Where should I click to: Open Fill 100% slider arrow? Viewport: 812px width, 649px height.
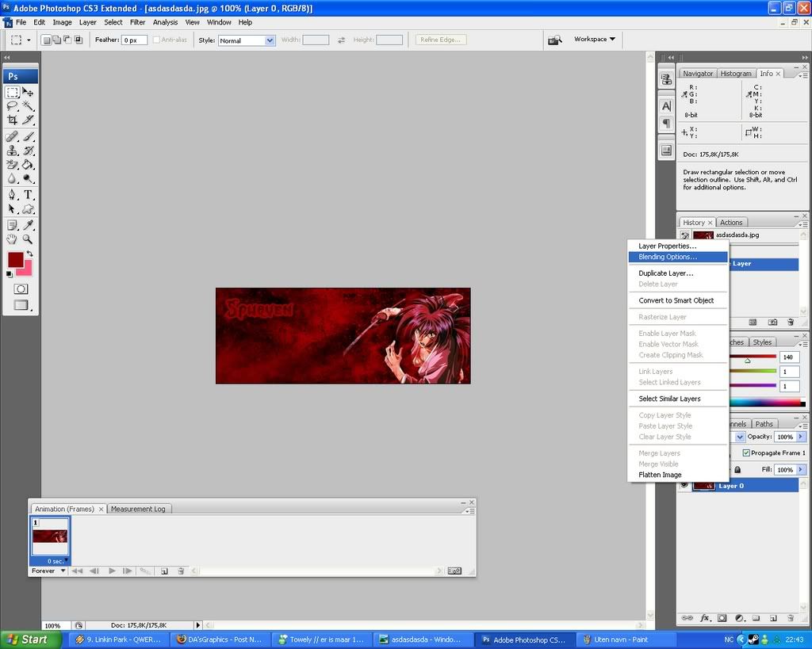pos(801,469)
